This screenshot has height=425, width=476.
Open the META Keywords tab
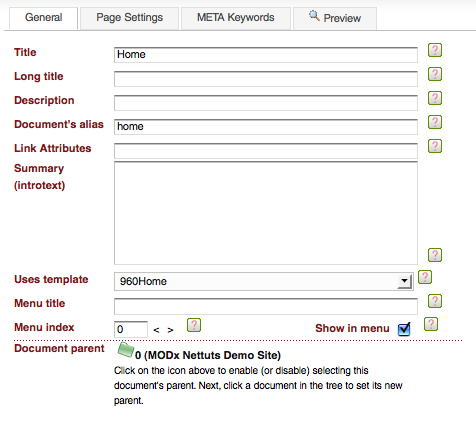coord(236,18)
